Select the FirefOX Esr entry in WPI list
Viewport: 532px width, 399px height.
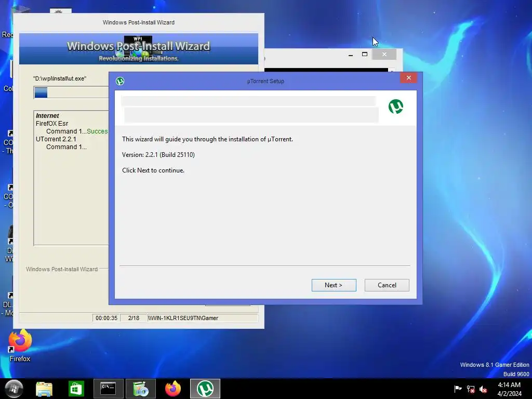[x=52, y=124]
